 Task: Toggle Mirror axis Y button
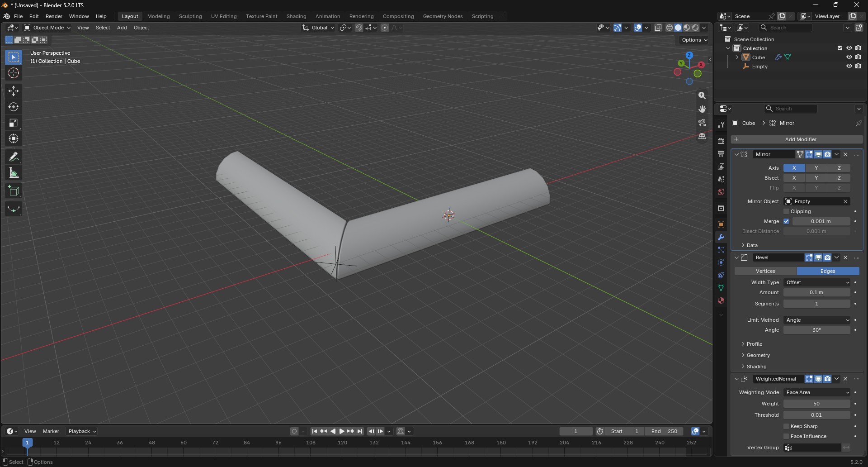coord(816,168)
